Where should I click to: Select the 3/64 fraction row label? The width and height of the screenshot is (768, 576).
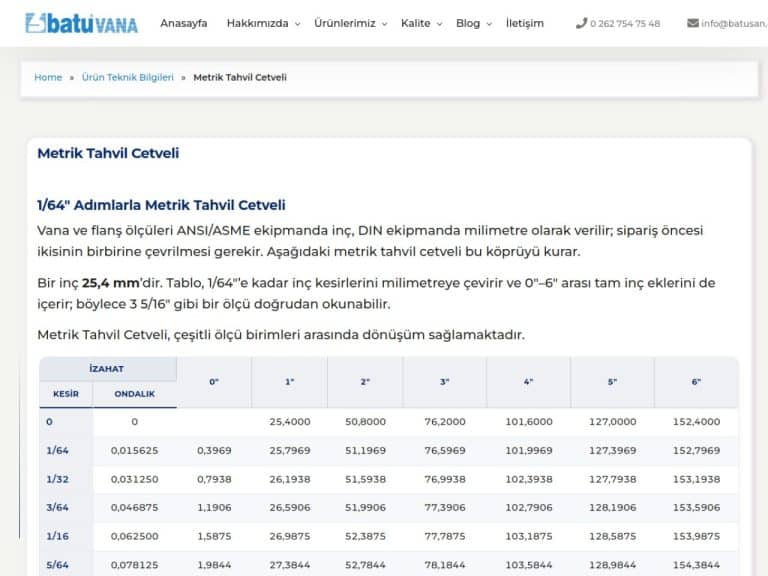tap(57, 507)
